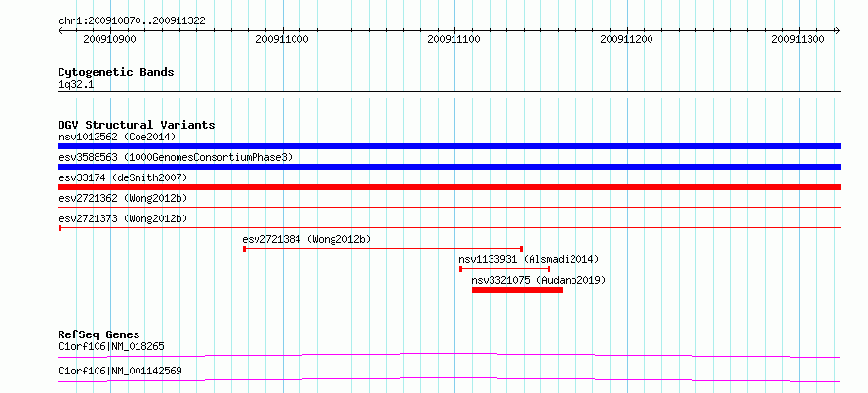Click the right arrowhead of the ruler

tap(838, 30)
